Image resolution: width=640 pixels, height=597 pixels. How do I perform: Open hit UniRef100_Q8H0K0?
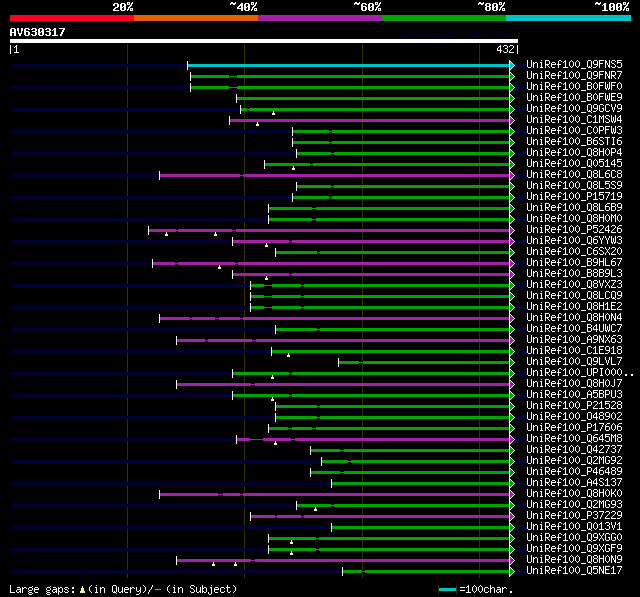(x=574, y=494)
